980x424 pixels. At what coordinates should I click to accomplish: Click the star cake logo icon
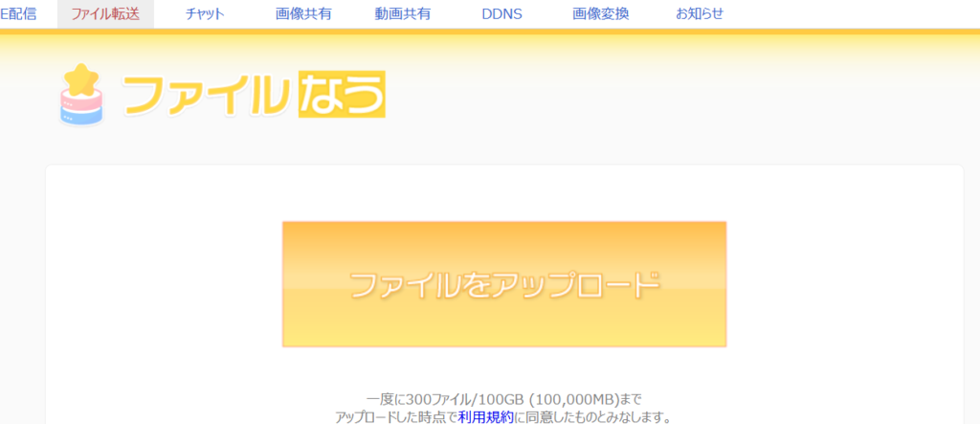80,96
